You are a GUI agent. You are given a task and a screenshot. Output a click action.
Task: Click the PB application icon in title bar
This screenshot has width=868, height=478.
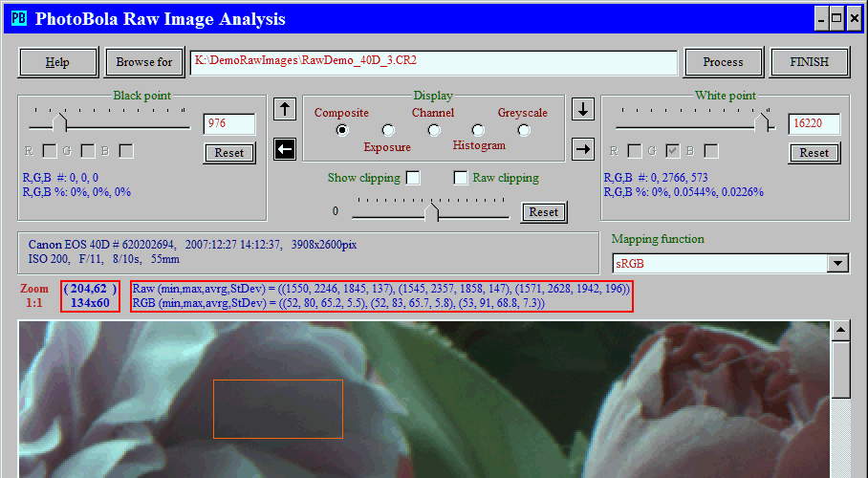pyautogui.click(x=18, y=19)
